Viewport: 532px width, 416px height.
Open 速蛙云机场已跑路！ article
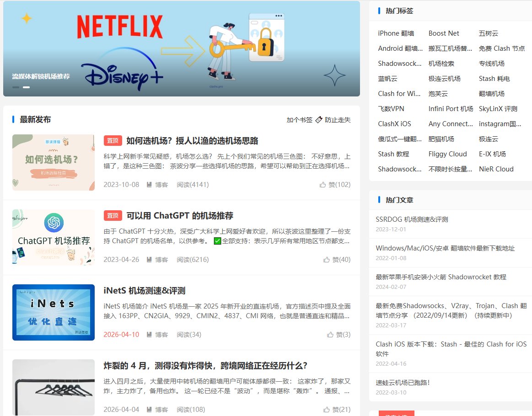(403, 383)
